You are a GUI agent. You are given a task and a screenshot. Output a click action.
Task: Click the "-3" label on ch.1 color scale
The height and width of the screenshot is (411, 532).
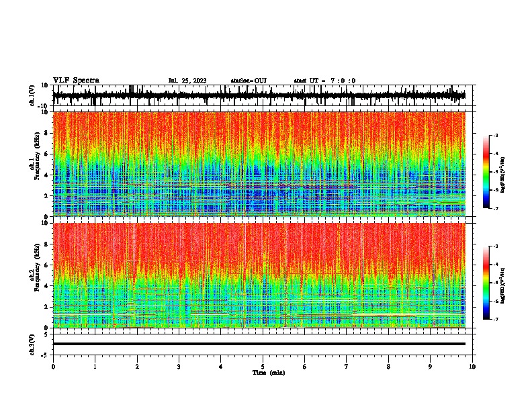[x=495, y=135]
